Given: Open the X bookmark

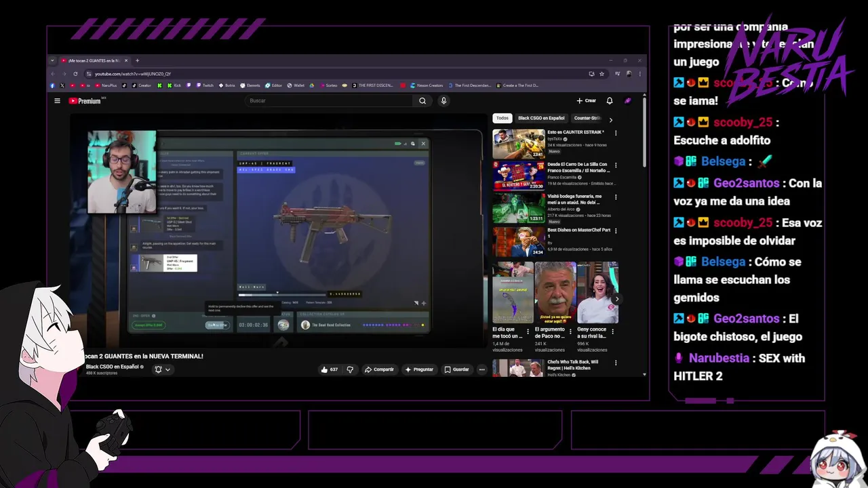Looking at the screenshot, I should [x=62, y=85].
